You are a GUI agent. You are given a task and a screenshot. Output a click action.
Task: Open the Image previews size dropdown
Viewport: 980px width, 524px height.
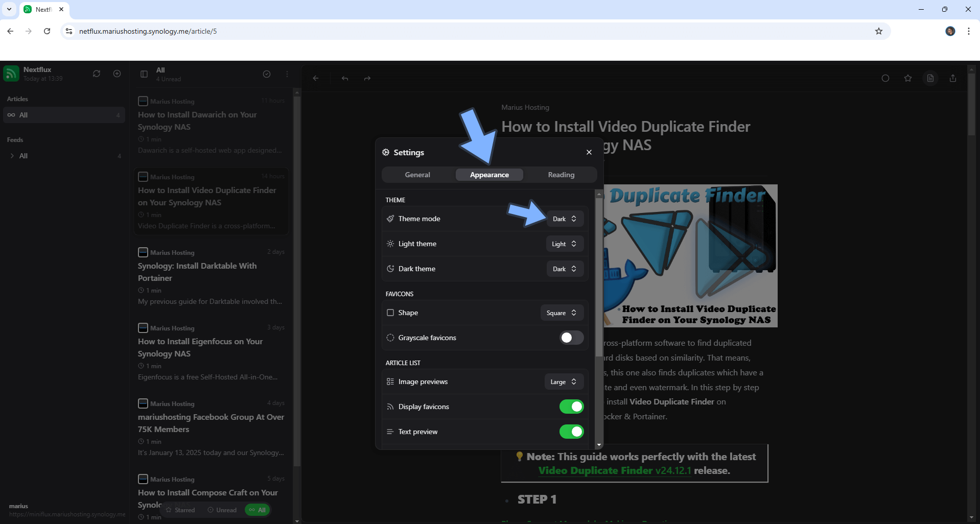564,382
